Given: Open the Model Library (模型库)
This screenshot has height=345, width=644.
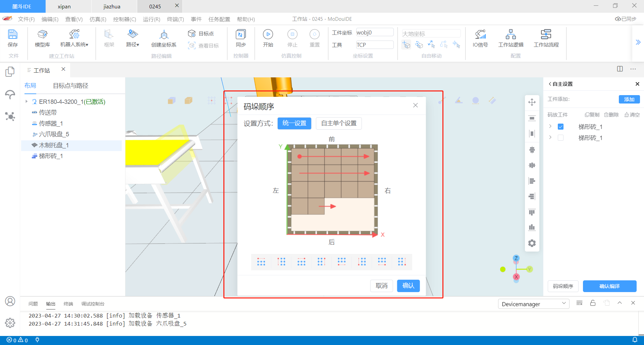Looking at the screenshot, I should point(42,34).
